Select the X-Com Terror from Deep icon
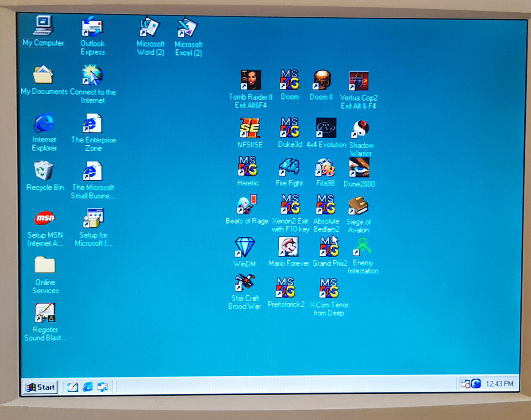The image size is (531, 420). click(329, 288)
